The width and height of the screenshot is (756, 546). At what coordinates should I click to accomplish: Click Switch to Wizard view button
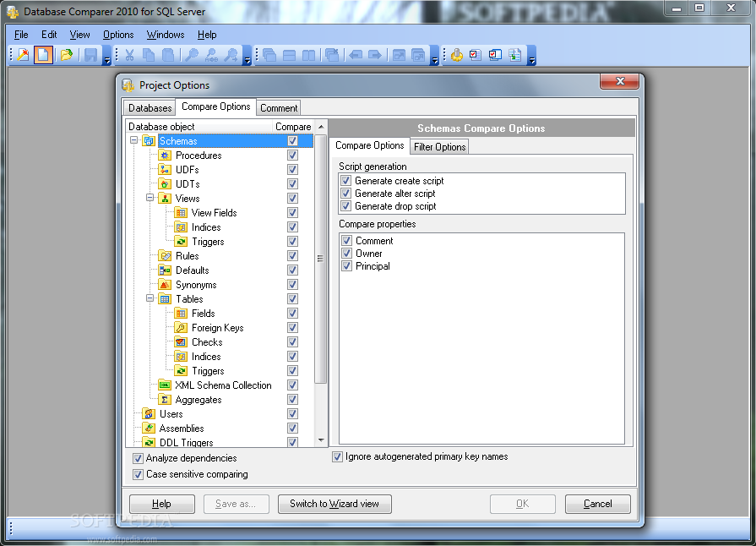(334, 504)
